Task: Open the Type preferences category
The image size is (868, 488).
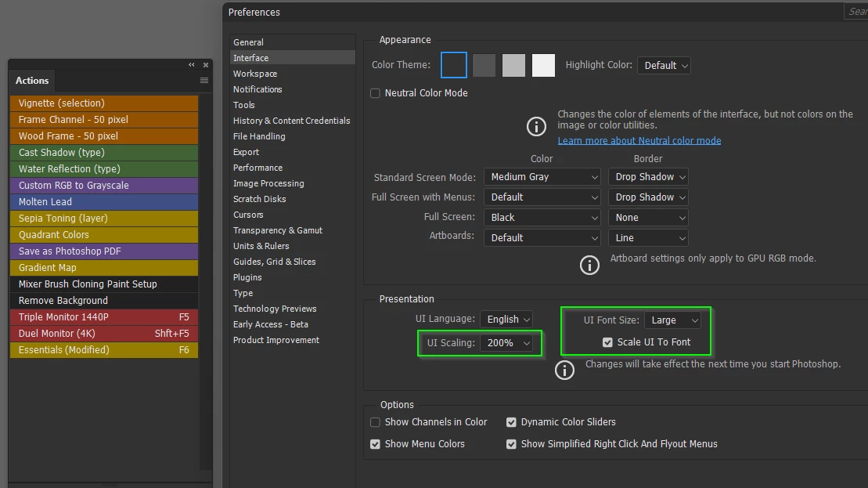Action: (x=292, y=293)
